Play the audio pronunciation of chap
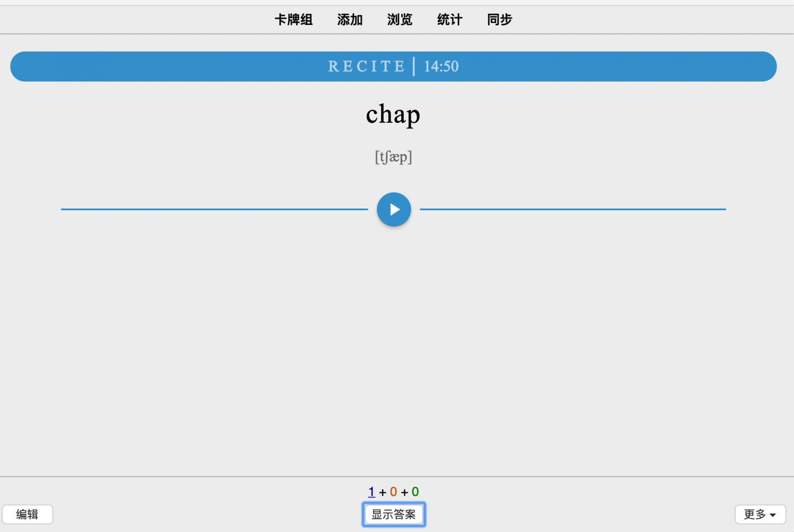 (394, 210)
